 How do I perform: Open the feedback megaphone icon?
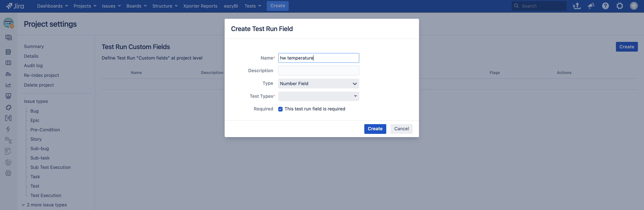click(591, 6)
